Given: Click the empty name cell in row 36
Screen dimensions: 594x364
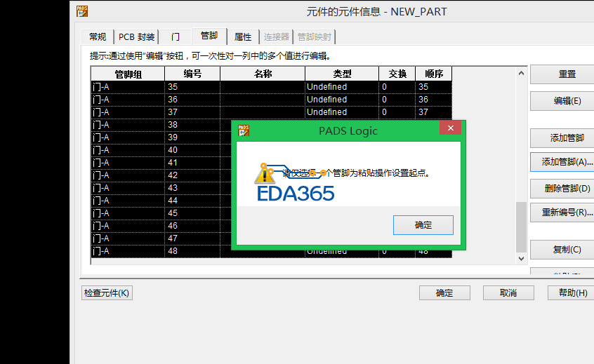Looking at the screenshot, I should 263,100.
